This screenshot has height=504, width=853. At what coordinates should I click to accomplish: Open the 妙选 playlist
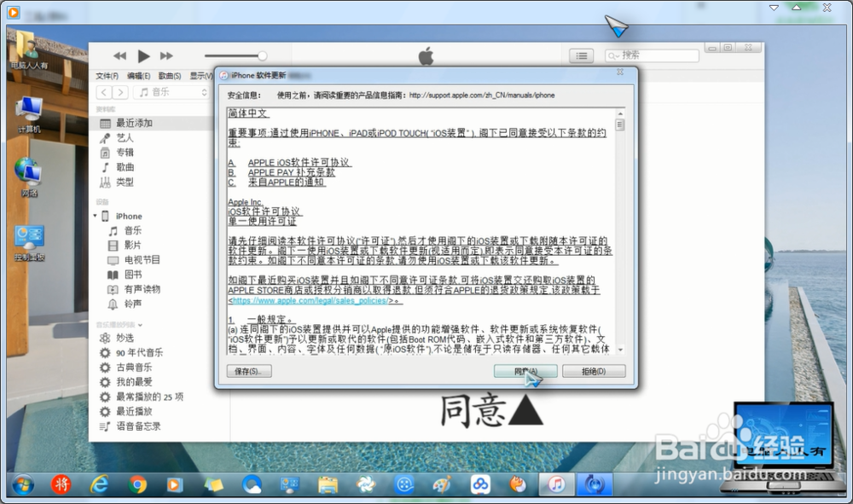[125, 338]
